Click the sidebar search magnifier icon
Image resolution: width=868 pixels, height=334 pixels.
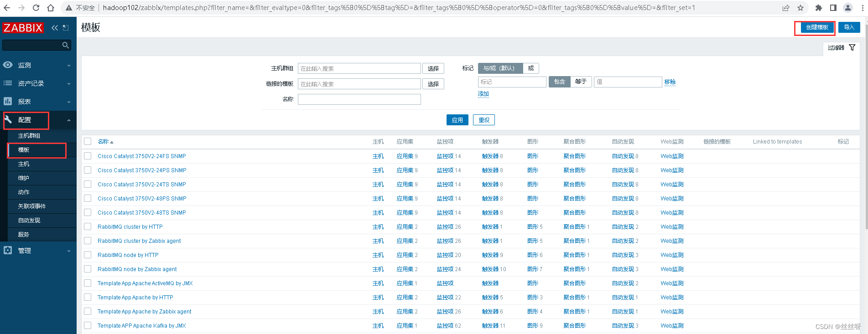pos(66,45)
